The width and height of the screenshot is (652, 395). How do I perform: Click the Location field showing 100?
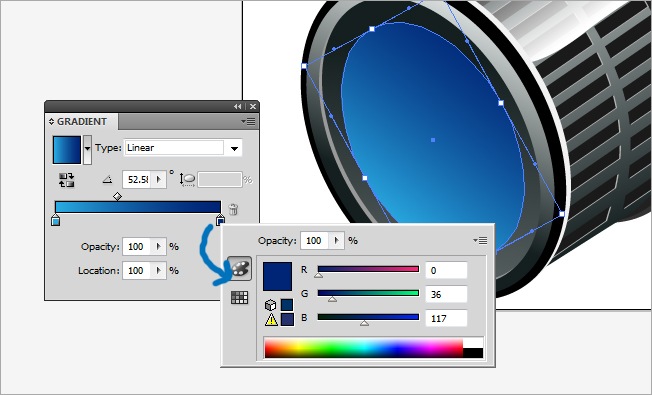point(137,271)
